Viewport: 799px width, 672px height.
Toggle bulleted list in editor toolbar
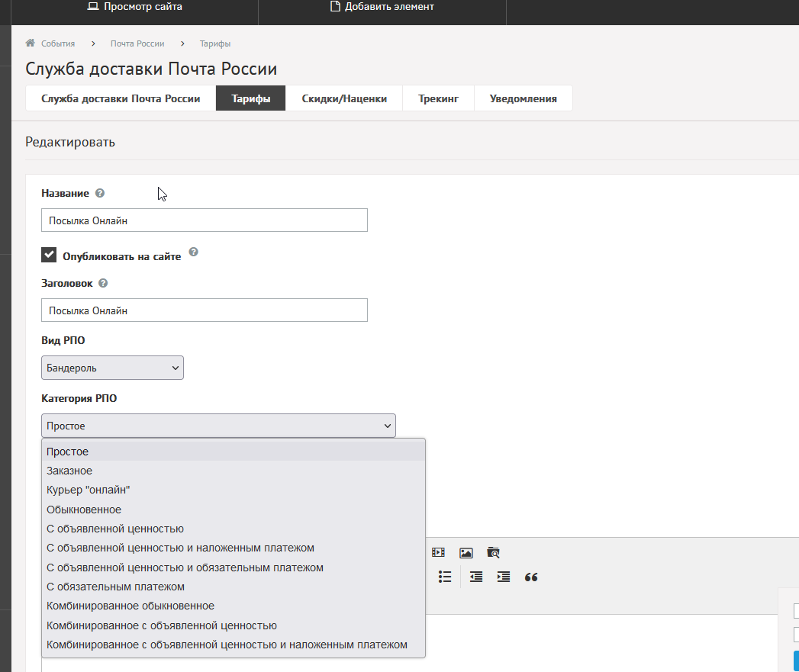point(445,577)
